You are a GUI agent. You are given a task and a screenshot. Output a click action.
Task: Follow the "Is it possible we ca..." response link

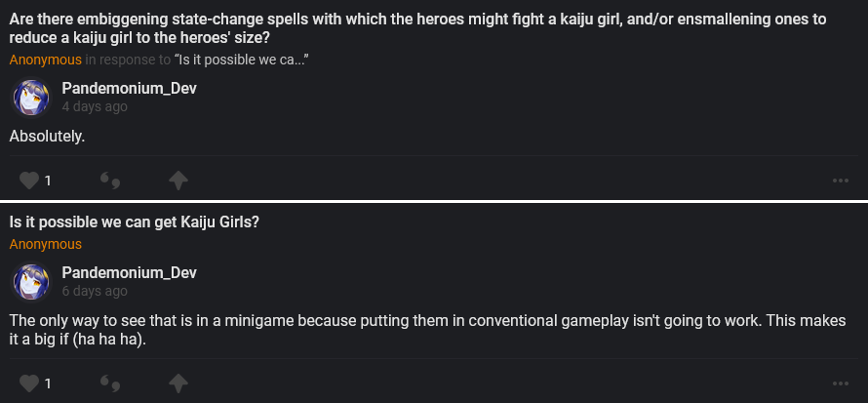[x=242, y=60]
